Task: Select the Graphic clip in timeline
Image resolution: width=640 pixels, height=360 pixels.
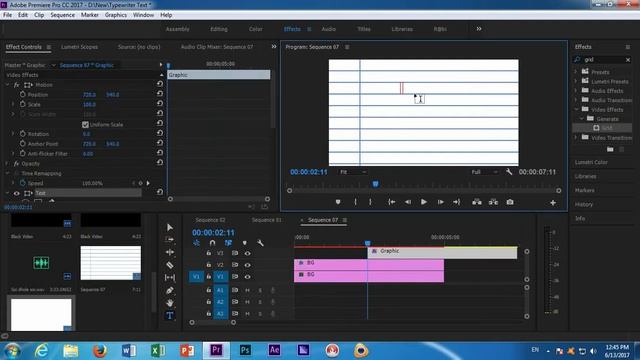Action: (x=442, y=253)
